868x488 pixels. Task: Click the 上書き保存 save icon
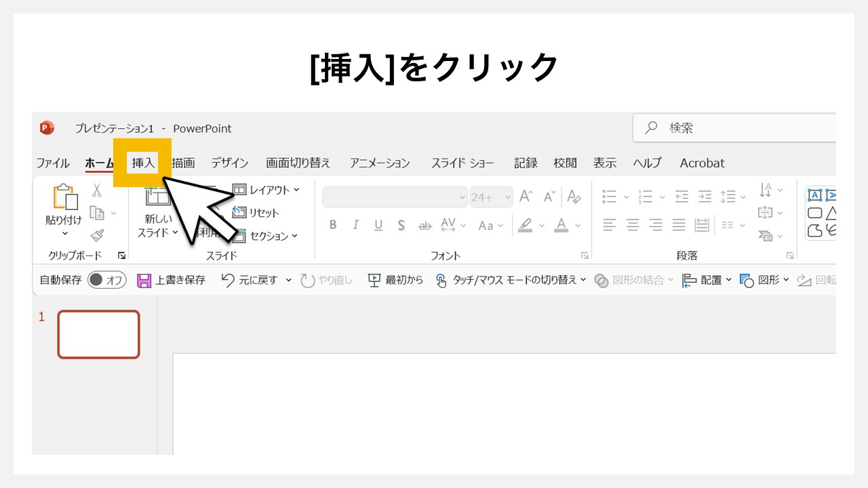coord(144,280)
